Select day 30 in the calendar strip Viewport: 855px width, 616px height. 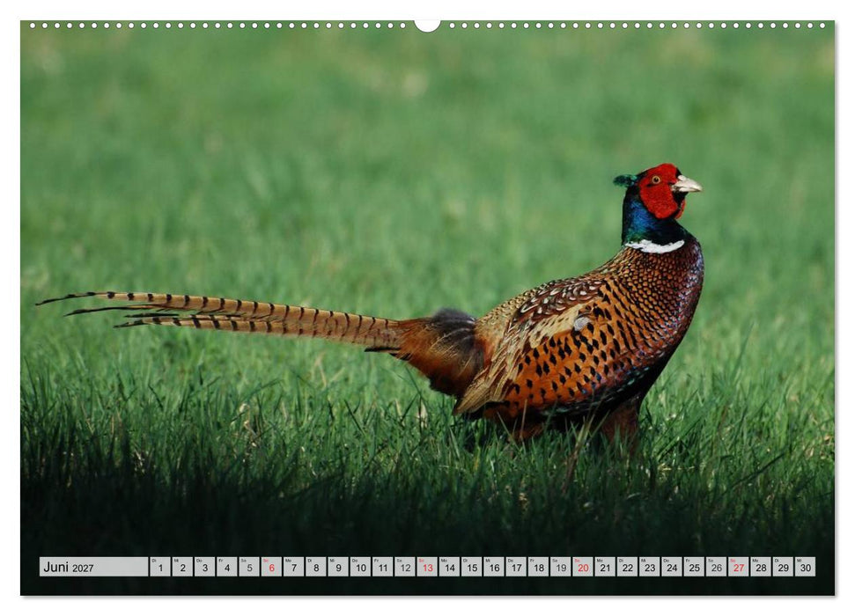[x=806, y=567]
